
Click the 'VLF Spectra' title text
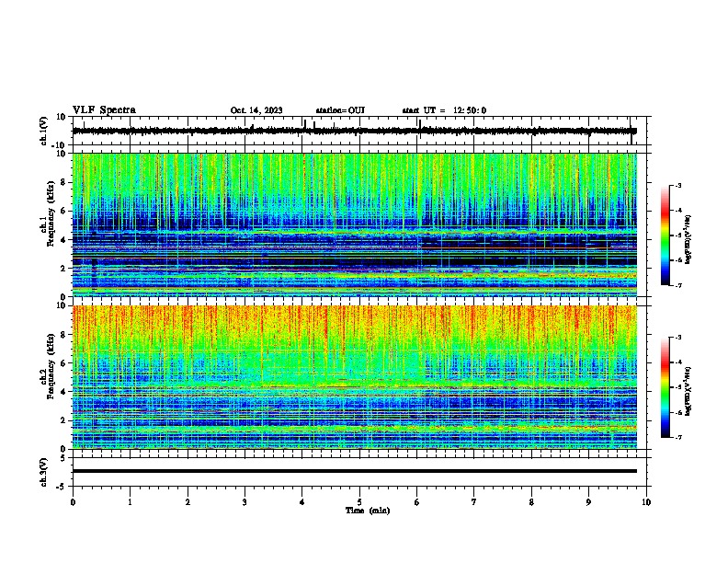tap(104, 110)
